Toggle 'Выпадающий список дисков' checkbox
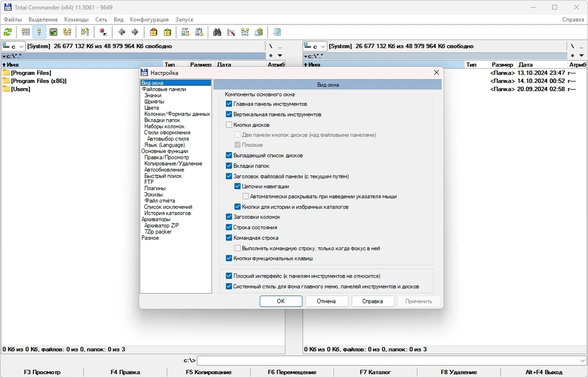The width and height of the screenshot is (588, 378). (229, 155)
